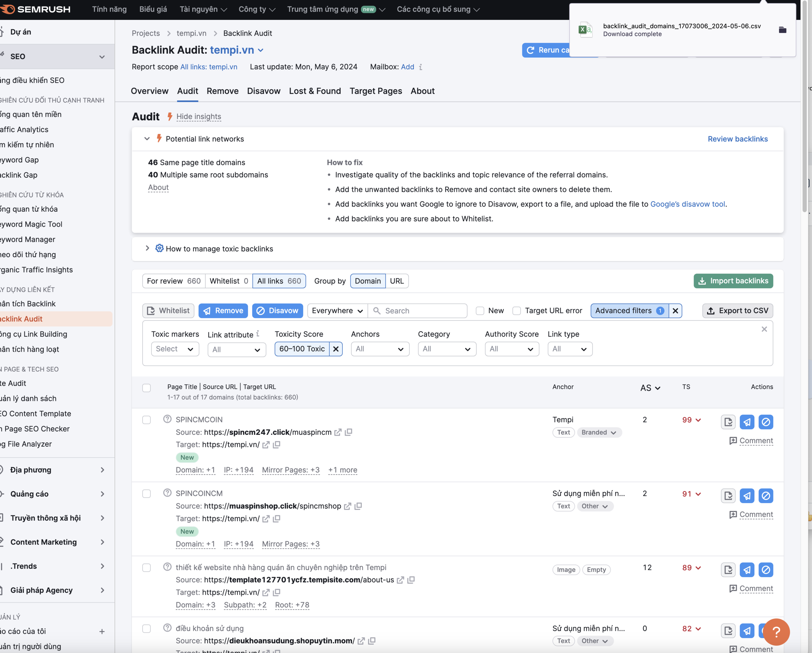The image size is (812, 653).
Task: Sort the table by AS column
Action: tap(650, 388)
